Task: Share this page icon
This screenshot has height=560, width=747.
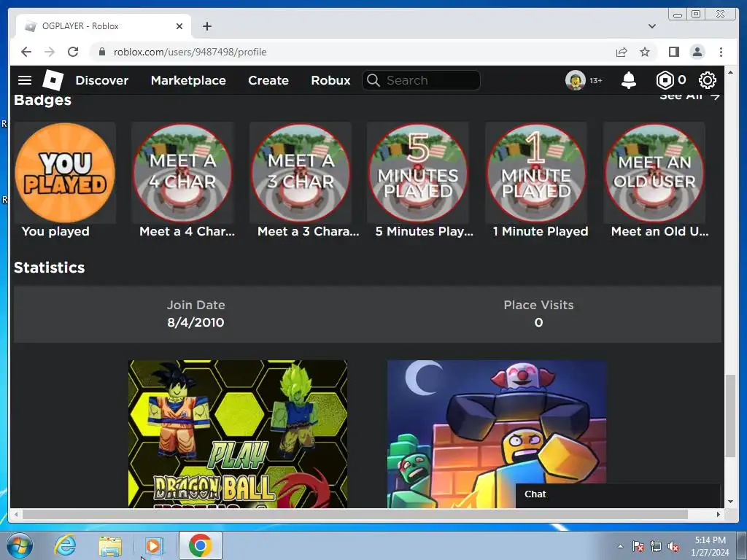Action: tap(622, 52)
